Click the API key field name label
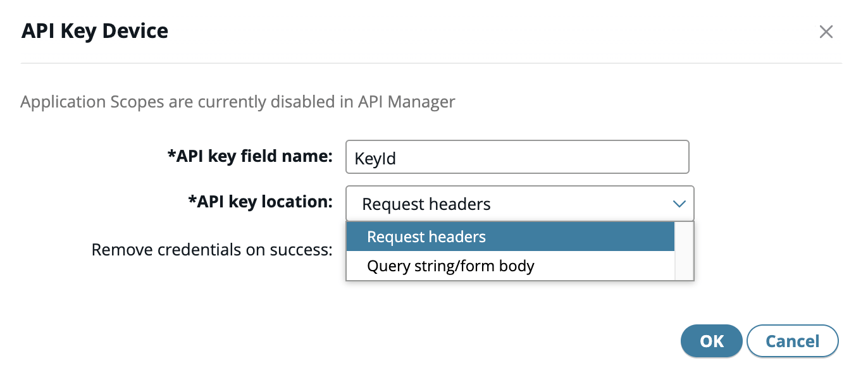The image size is (868, 368). (x=249, y=156)
